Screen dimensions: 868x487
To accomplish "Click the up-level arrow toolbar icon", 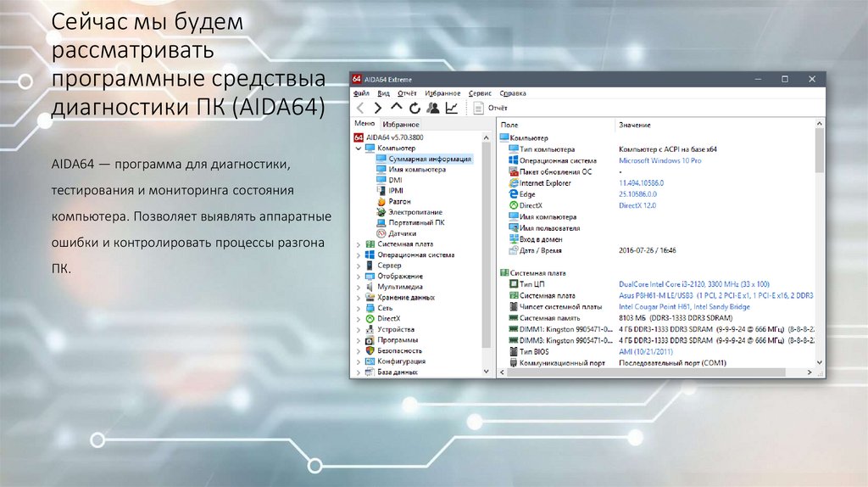I will (x=397, y=107).
